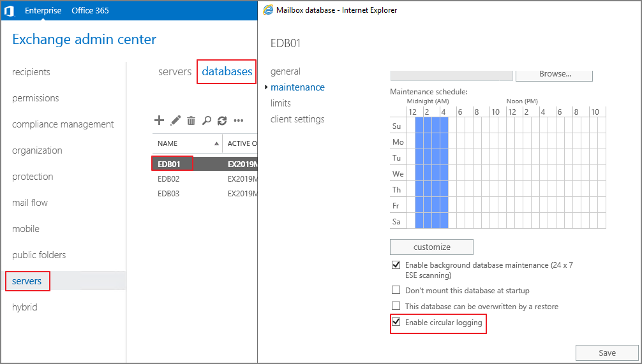Viewport: 642px width, 364px height.
Task: Click the customize schedule button
Action: [x=431, y=247]
